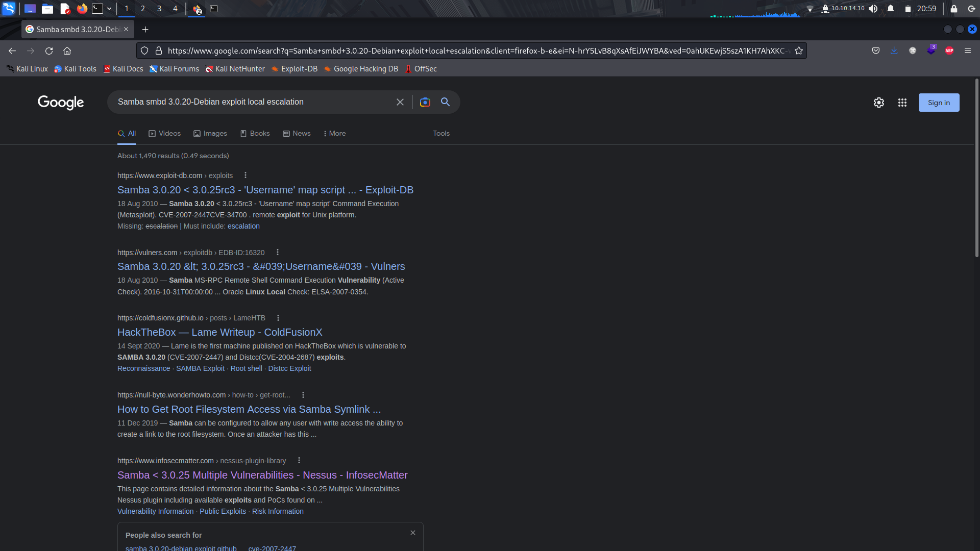
Task: Open the Samba Symlink root filesystem result
Action: click(249, 409)
